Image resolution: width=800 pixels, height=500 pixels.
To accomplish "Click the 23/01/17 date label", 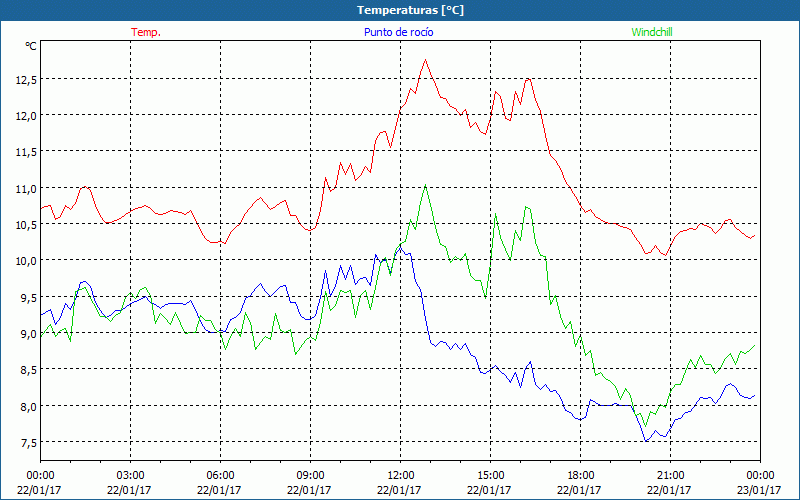I will click(759, 490).
